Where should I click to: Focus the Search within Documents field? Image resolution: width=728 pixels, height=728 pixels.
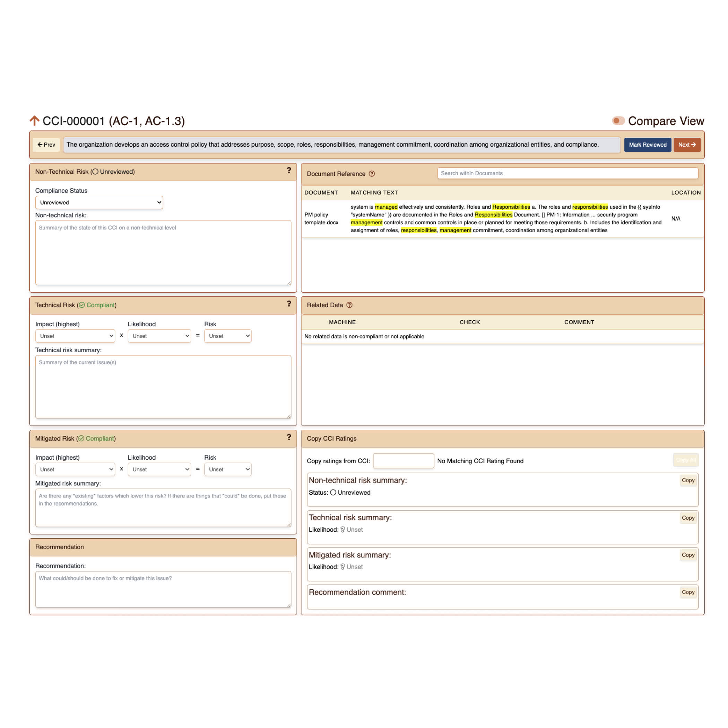click(567, 173)
